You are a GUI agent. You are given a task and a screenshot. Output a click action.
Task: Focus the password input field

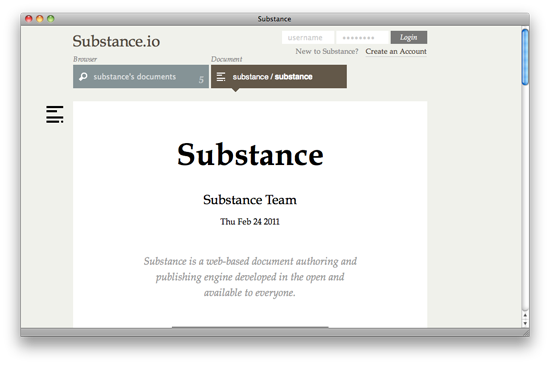[x=363, y=38]
